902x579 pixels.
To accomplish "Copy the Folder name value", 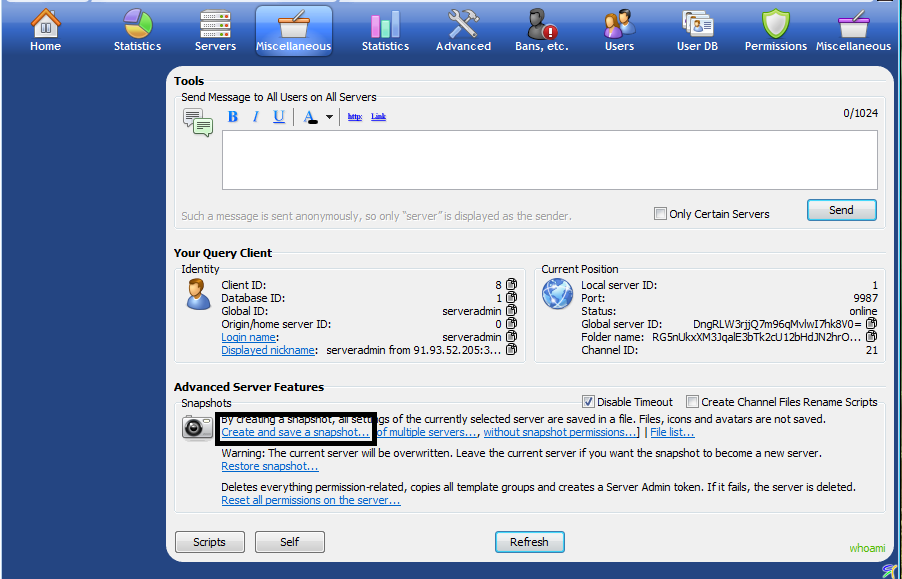I will pyautogui.click(x=872, y=336).
